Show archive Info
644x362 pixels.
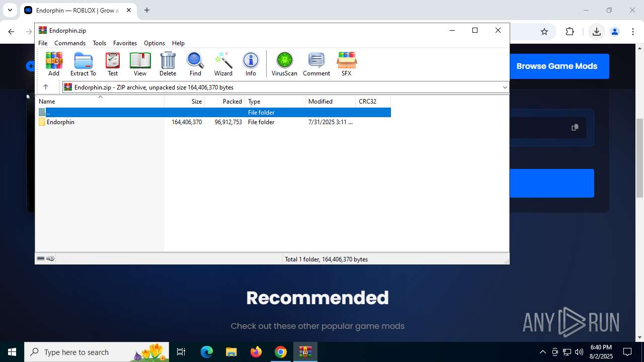pos(251,64)
